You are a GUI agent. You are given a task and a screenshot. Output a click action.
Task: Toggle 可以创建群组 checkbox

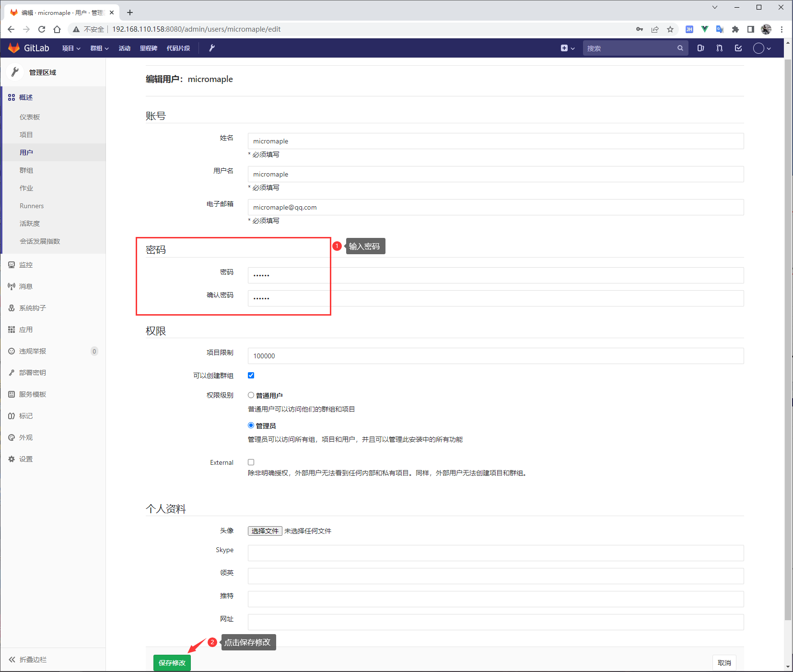point(251,375)
